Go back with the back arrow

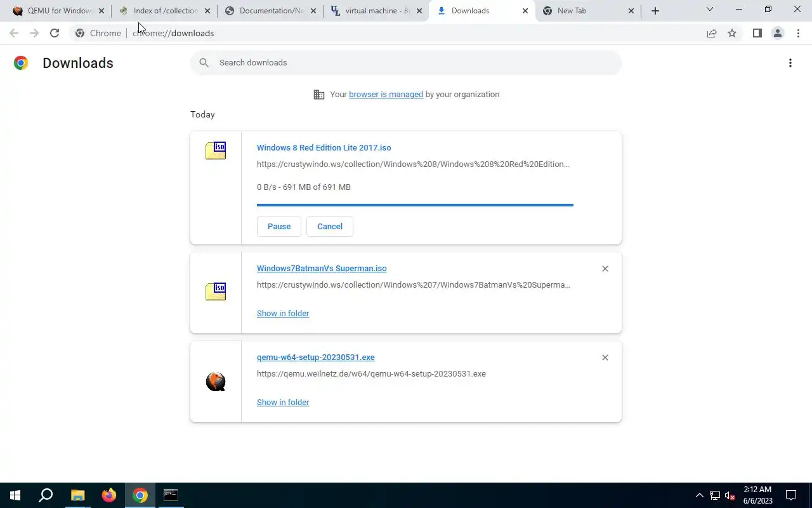pyautogui.click(x=14, y=33)
